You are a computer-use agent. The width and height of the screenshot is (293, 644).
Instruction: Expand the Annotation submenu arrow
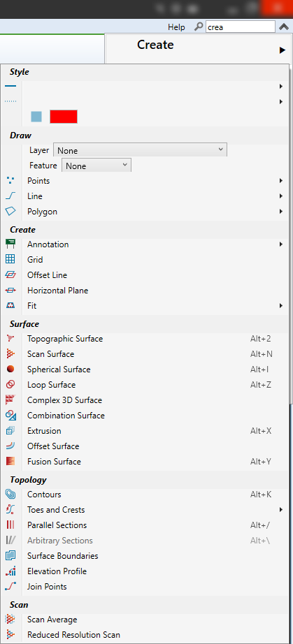coord(281,244)
